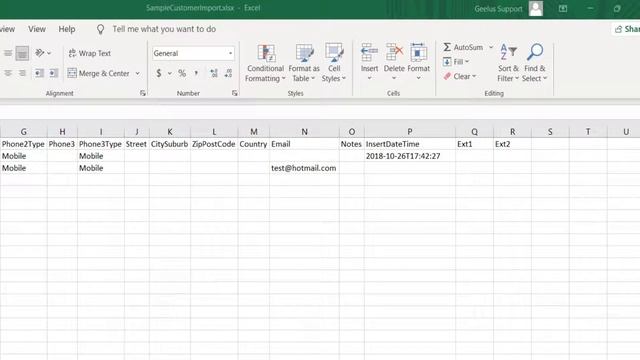The width and height of the screenshot is (640, 360).
Task: Increase the cell indent
Action: point(53,73)
